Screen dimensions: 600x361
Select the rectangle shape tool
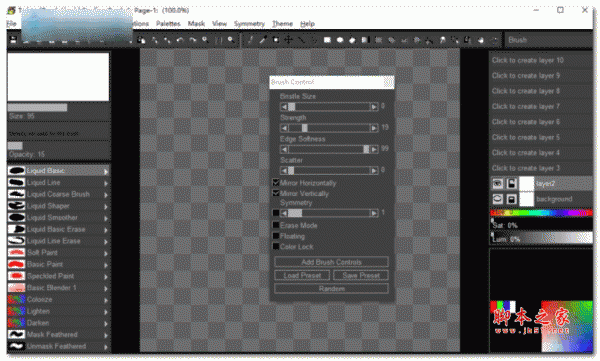pyautogui.click(x=327, y=40)
